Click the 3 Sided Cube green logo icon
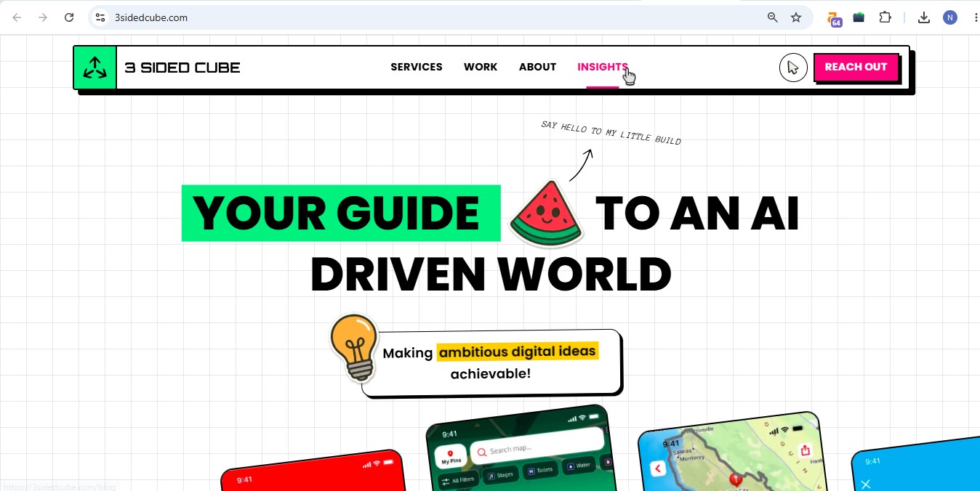This screenshot has height=491, width=980. click(95, 68)
